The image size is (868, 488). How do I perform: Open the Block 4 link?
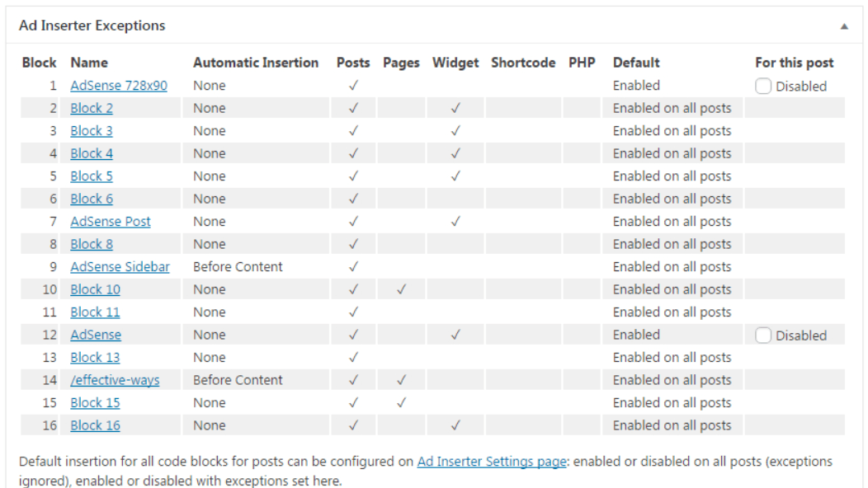click(92, 154)
